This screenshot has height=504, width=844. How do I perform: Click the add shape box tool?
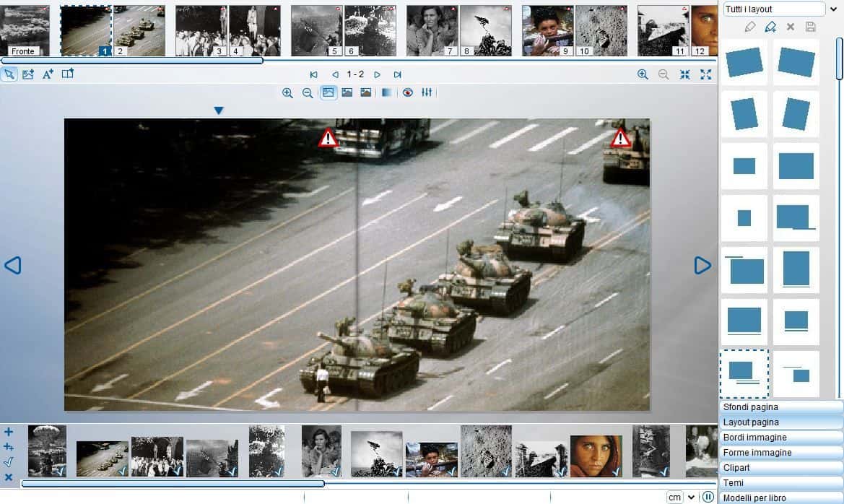(x=67, y=74)
